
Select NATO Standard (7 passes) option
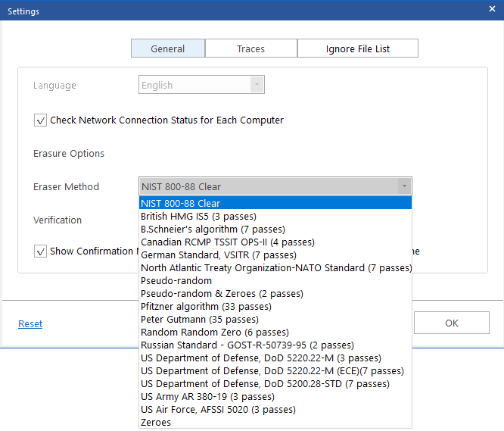point(275,267)
